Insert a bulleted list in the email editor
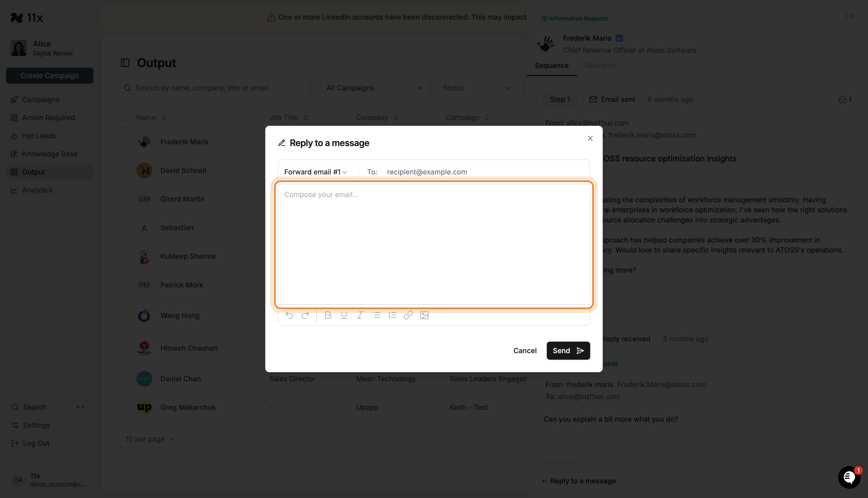Image resolution: width=868 pixels, height=498 pixels. [x=376, y=315]
